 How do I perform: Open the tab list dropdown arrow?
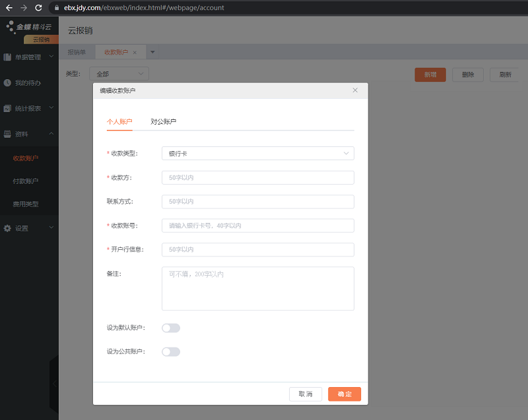[x=152, y=52]
